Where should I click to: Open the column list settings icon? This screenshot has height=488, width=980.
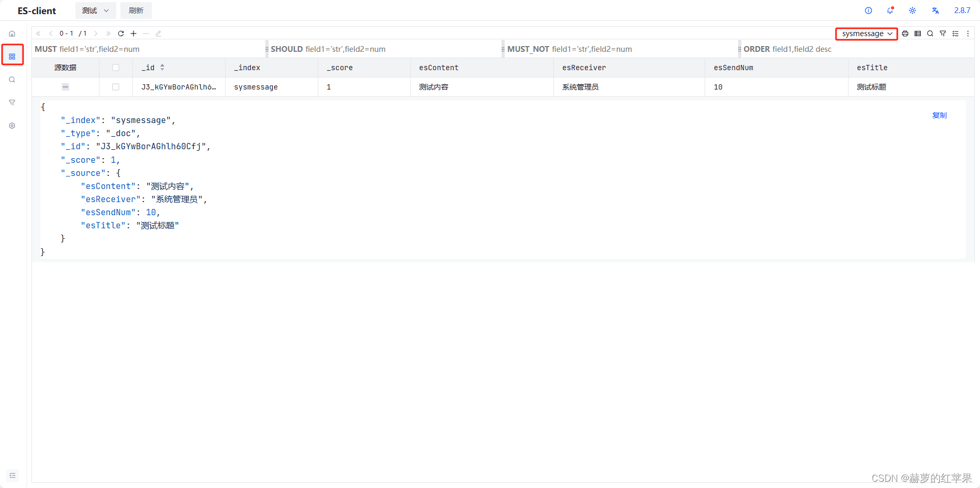pos(955,34)
